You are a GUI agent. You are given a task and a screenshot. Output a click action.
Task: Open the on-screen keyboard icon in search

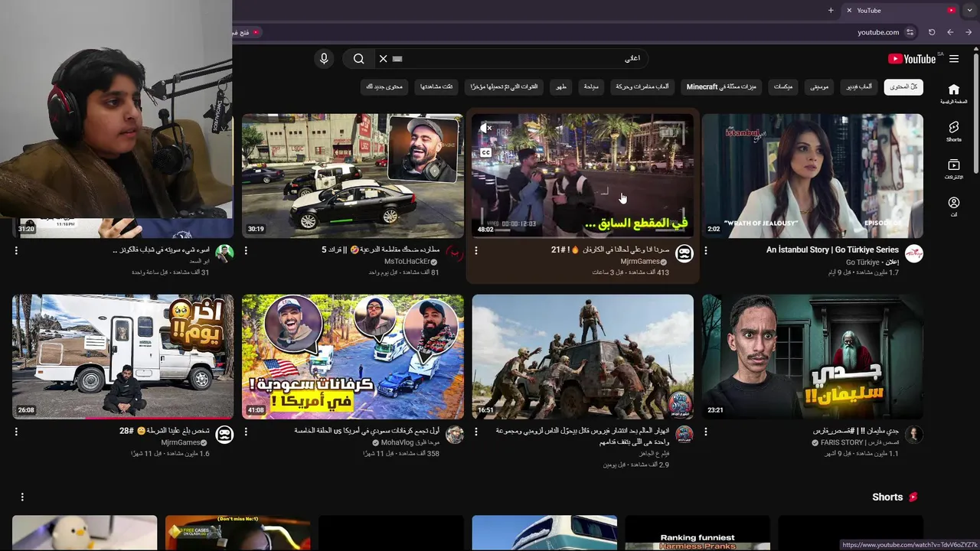[397, 59]
